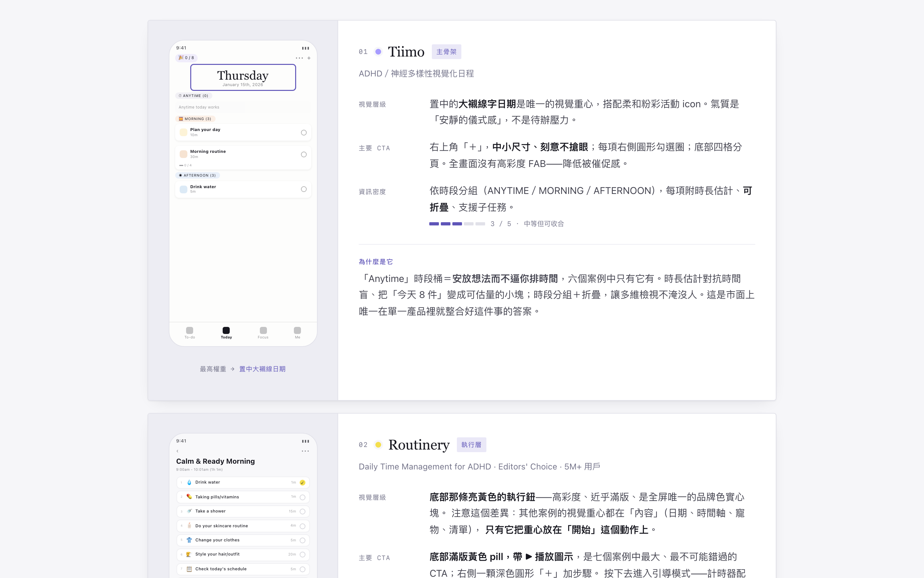Screen dimensions: 924x578
Task: Click the skincare bottle icon
Action: coord(189,526)
